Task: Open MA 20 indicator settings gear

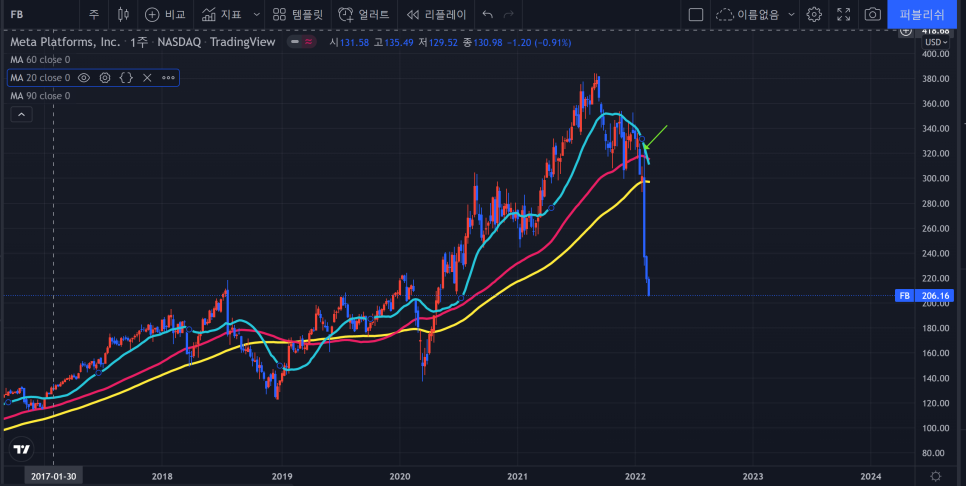Action: coord(105,78)
